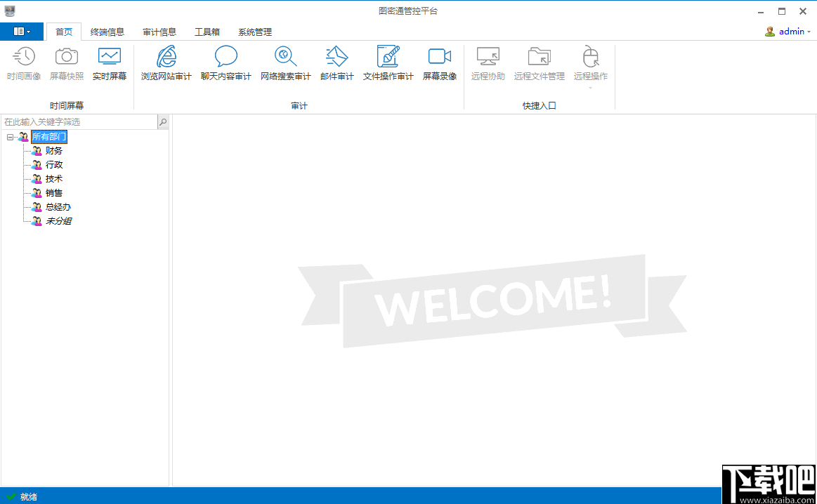Open 文件操作审计 file operation audit

[388, 63]
